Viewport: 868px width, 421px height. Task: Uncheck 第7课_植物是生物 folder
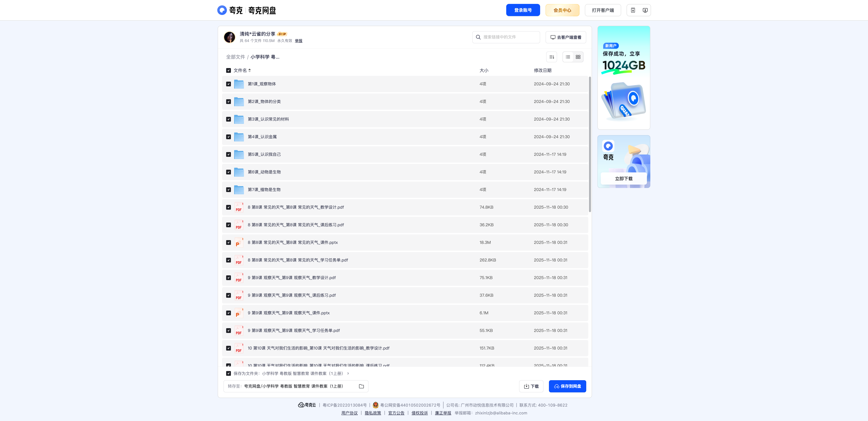coord(229,190)
